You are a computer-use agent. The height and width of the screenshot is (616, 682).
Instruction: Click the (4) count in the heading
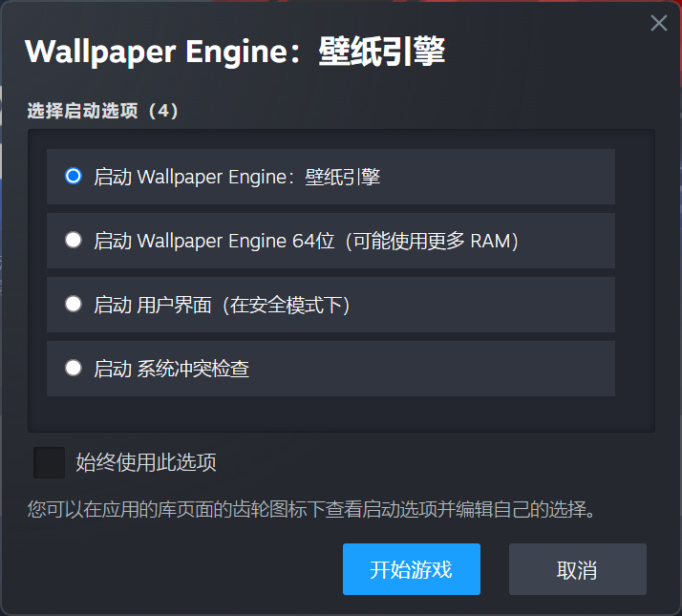click(163, 111)
